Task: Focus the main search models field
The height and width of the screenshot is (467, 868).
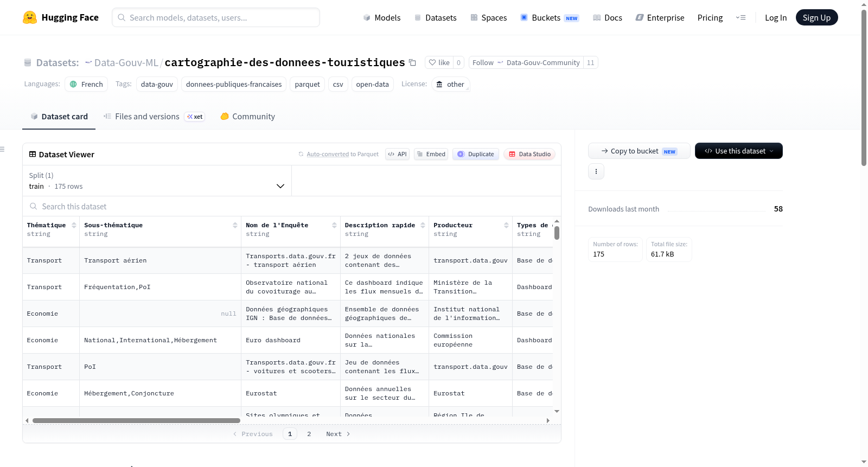Action: [x=216, y=17]
